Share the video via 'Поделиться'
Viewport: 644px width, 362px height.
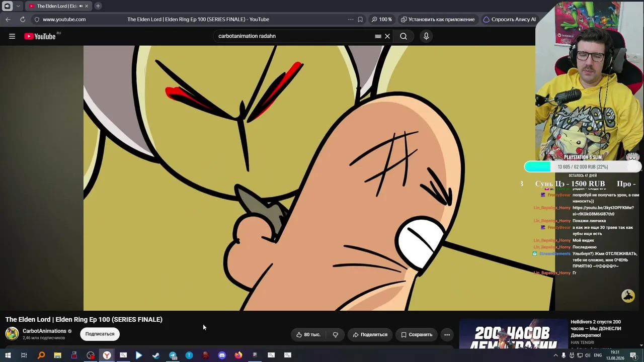[370, 334]
